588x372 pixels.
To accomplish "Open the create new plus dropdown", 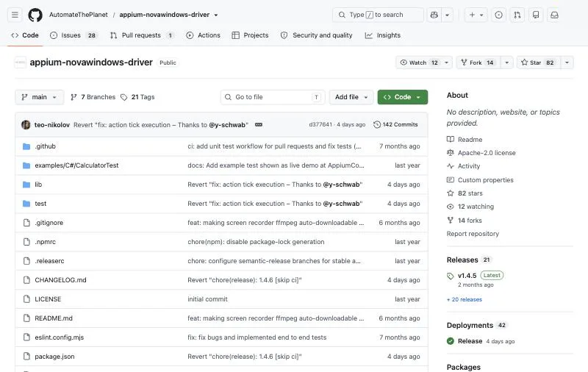I will pos(476,15).
